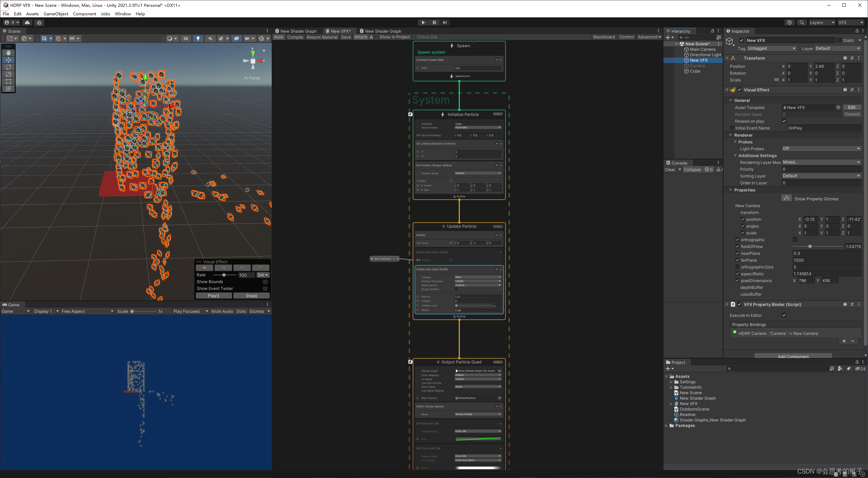868x478 pixels.
Task: Toggle 2D mode in the Scene view
Action: point(186,38)
